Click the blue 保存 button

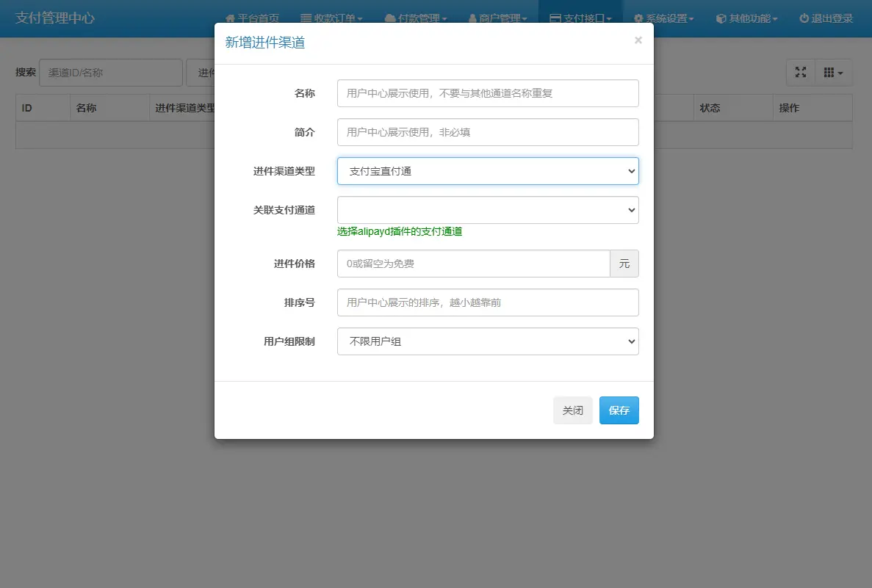[619, 410]
